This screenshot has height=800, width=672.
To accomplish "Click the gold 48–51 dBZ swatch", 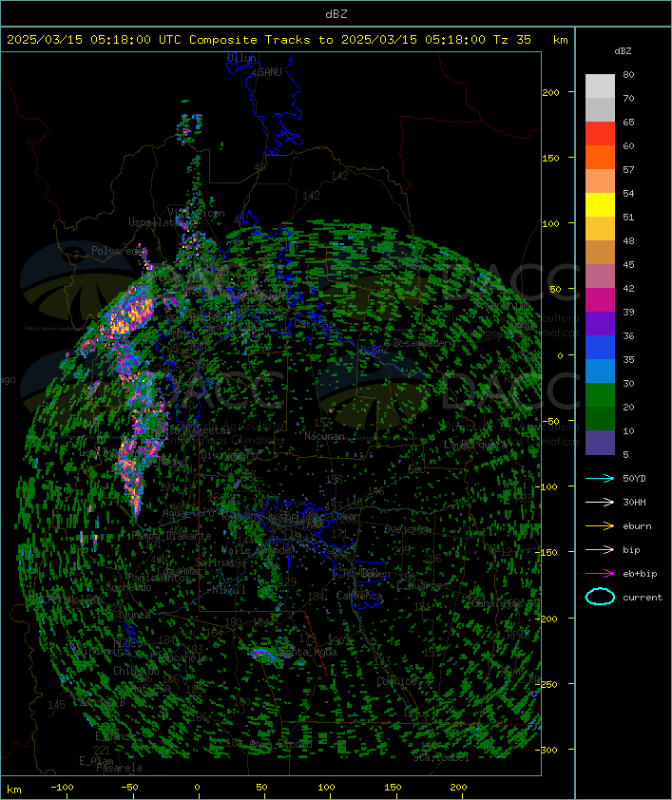I will coord(600,229).
